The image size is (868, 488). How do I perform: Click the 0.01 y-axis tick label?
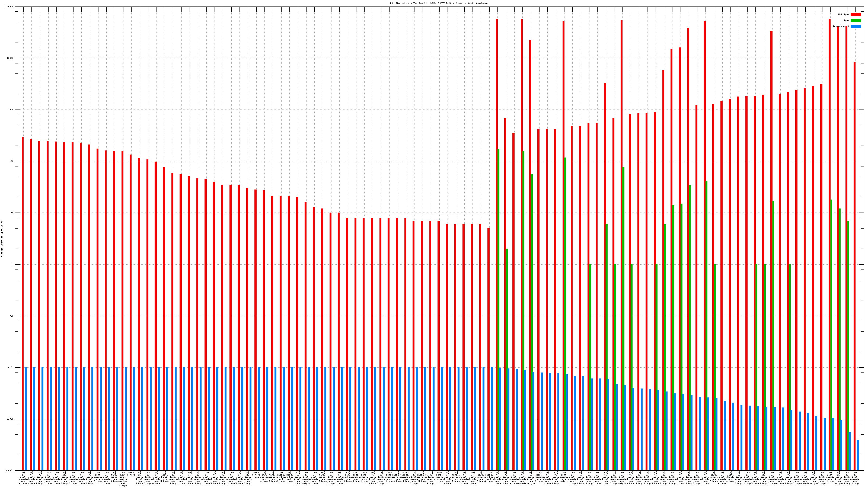(11, 368)
